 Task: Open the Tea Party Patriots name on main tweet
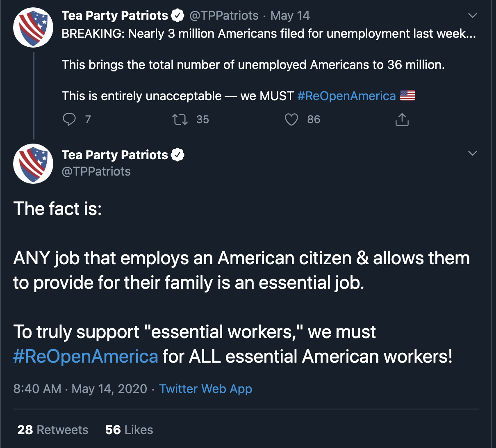pyautogui.click(x=115, y=155)
